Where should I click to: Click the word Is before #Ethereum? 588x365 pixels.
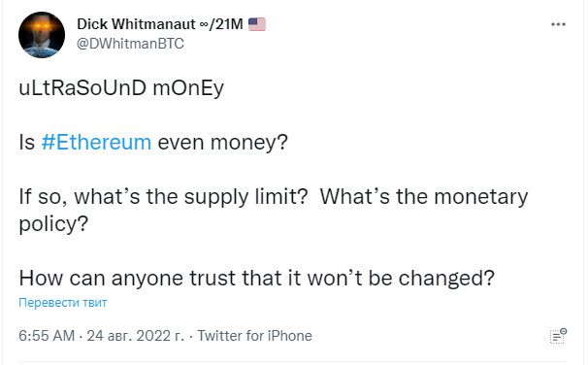26,143
